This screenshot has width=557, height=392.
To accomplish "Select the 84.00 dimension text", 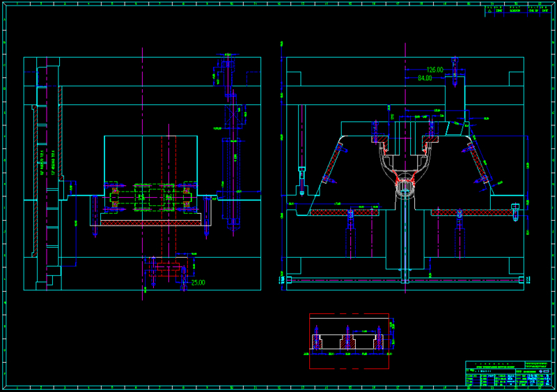I will pos(425,78).
